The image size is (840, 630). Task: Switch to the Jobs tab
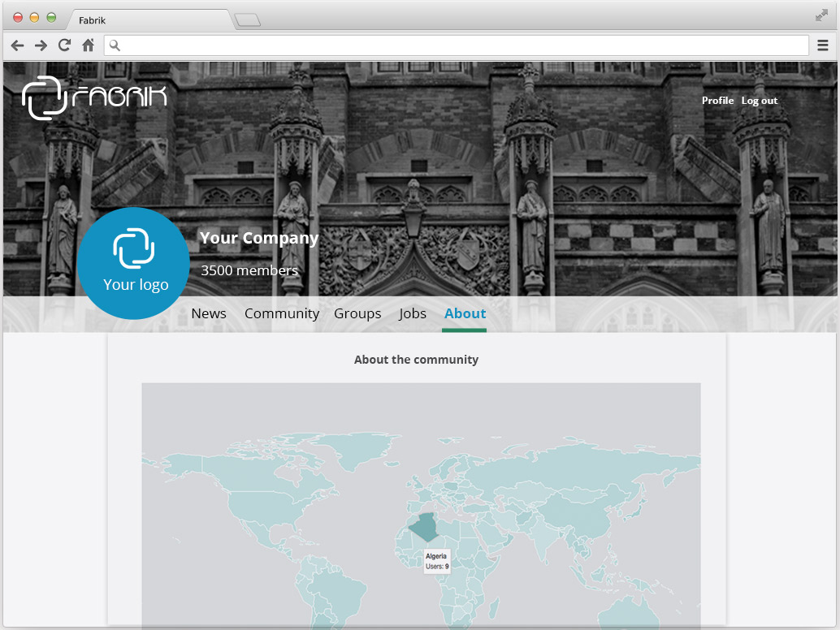point(412,313)
